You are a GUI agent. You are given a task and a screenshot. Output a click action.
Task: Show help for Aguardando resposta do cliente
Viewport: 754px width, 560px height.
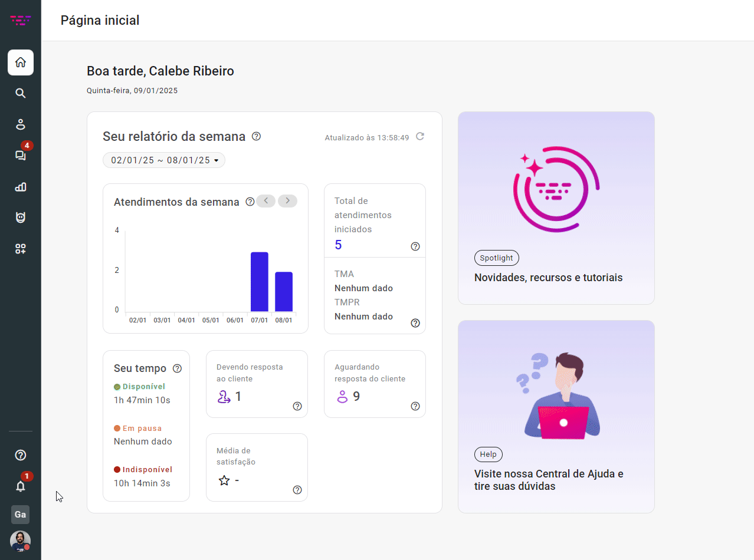(x=415, y=406)
